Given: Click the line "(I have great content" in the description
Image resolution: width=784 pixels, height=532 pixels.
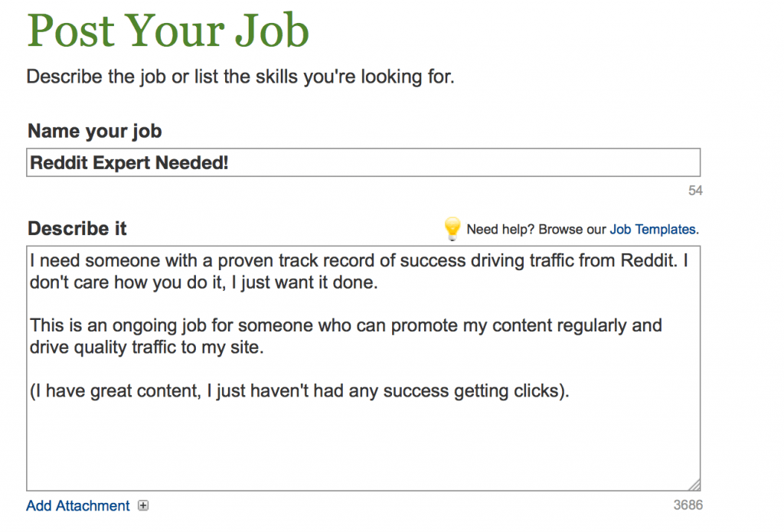Looking at the screenshot, I should [300, 391].
